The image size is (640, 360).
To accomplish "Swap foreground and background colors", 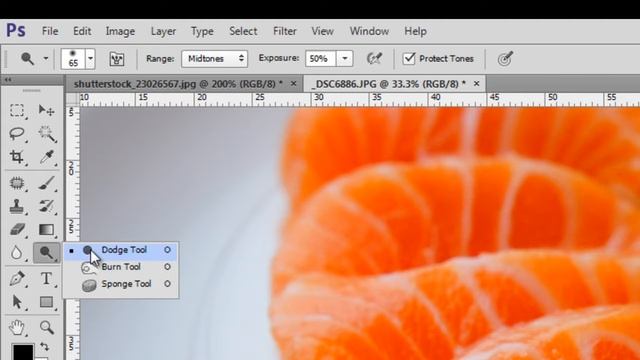I will 45,347.
